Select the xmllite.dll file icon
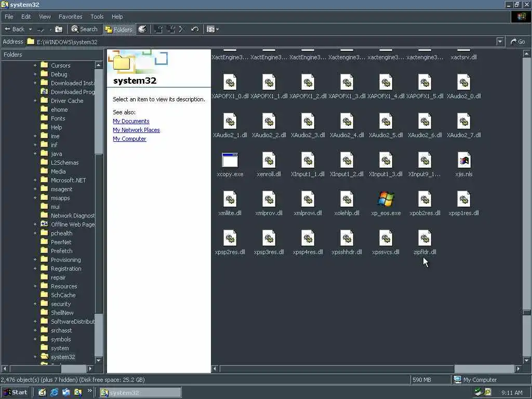 230,199
